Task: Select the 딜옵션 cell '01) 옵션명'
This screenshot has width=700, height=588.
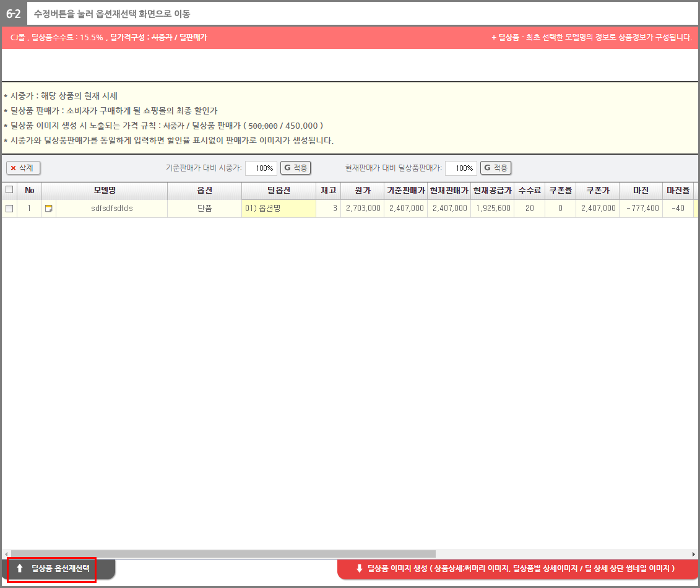Action: pyautogui.click(x=279, y=209)
